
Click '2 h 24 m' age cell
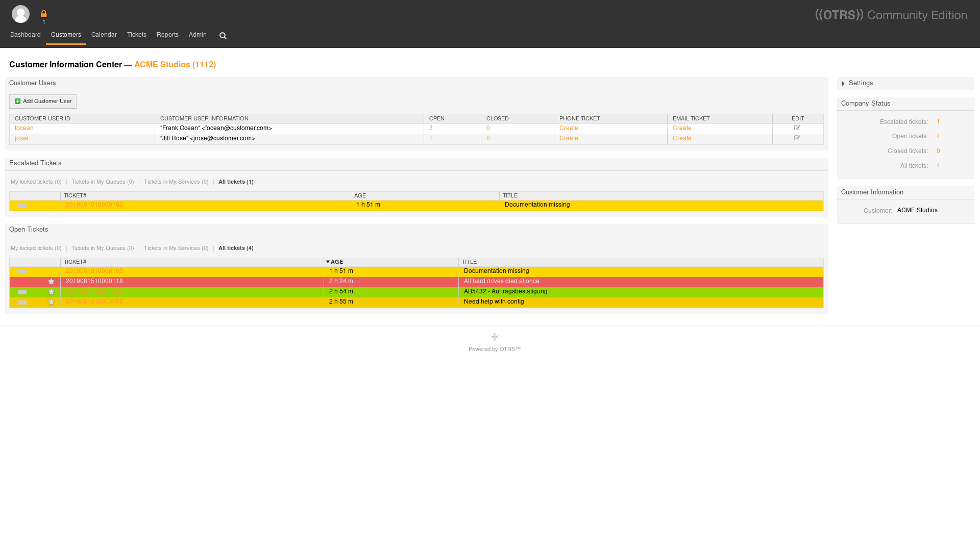(341, 282)
